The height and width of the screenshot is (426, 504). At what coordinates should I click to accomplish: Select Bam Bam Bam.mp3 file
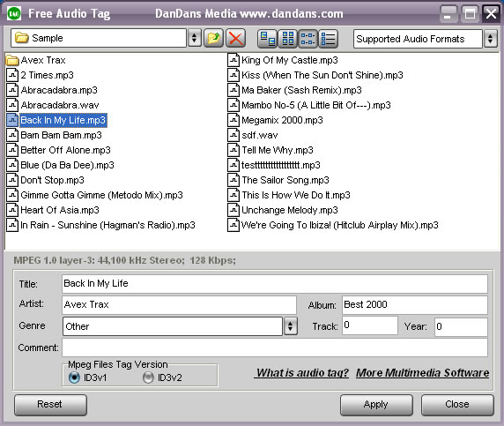[61, 135]
